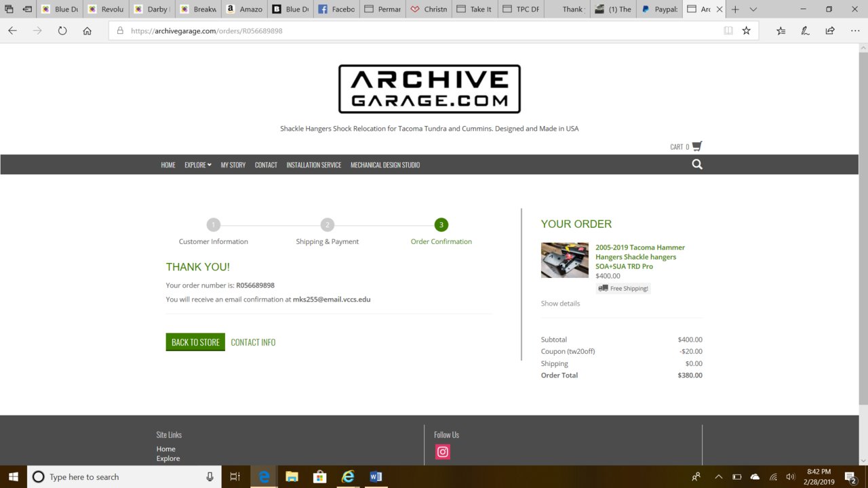Open Internet Explorer from the taskbar
The height and width of the screenshot is (488, 868).
(x=348, y=476)
